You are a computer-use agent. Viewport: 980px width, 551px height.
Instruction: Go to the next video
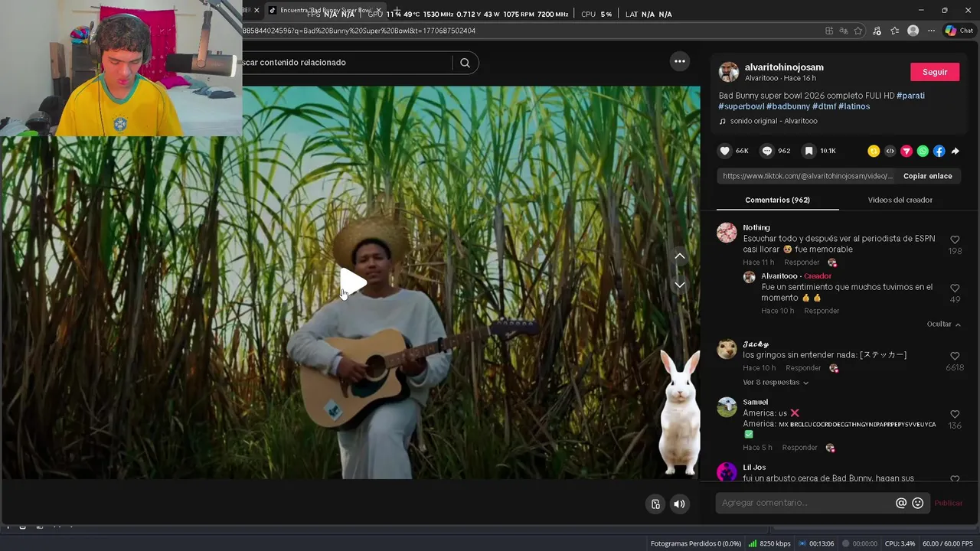[679, 285]
